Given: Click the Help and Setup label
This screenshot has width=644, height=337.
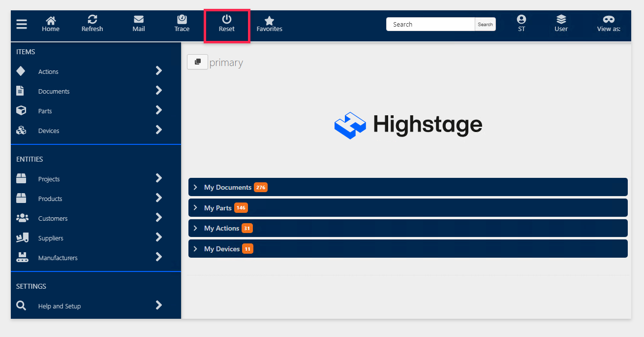Looking at the screenshot, I should click(x=60, y=306).
